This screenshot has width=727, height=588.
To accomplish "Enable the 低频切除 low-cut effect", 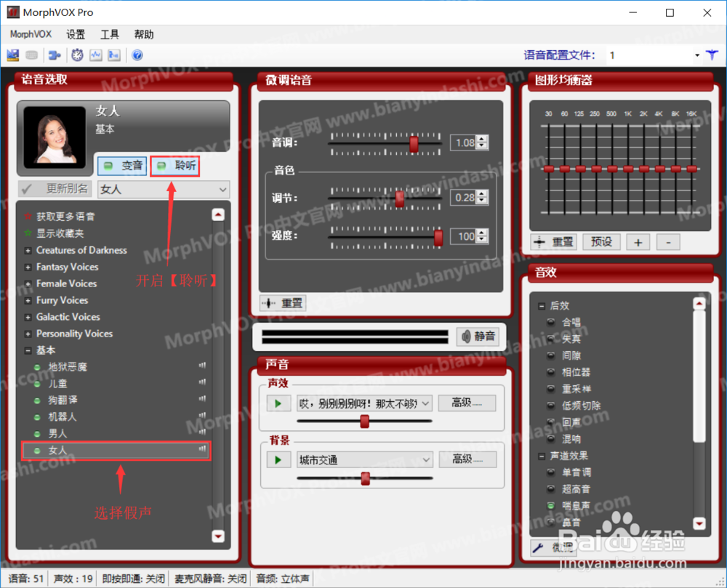I will 551,406.
